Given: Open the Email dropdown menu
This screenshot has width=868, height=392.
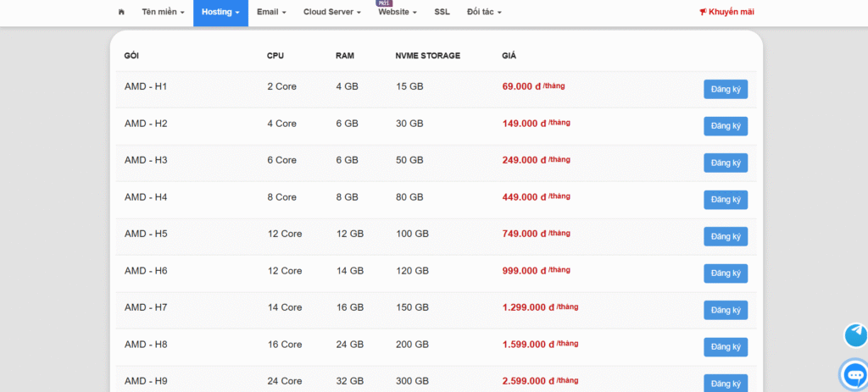Looking at the screenshot, I should coord(271,12).
